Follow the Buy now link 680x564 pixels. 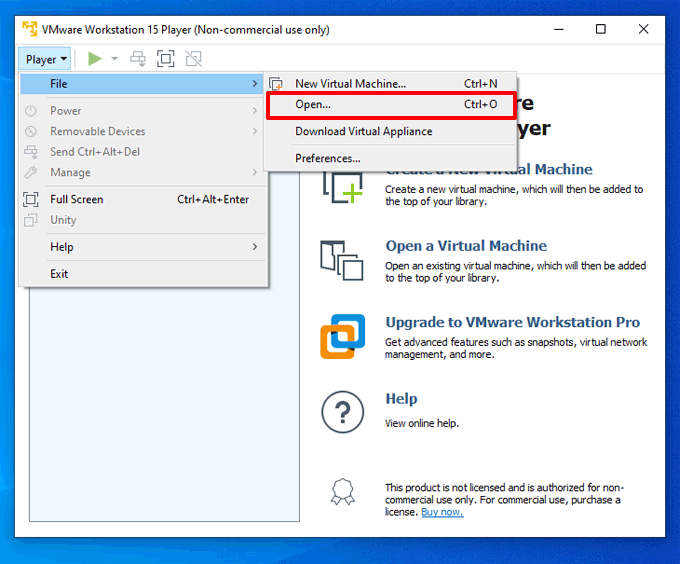point(442,512)
